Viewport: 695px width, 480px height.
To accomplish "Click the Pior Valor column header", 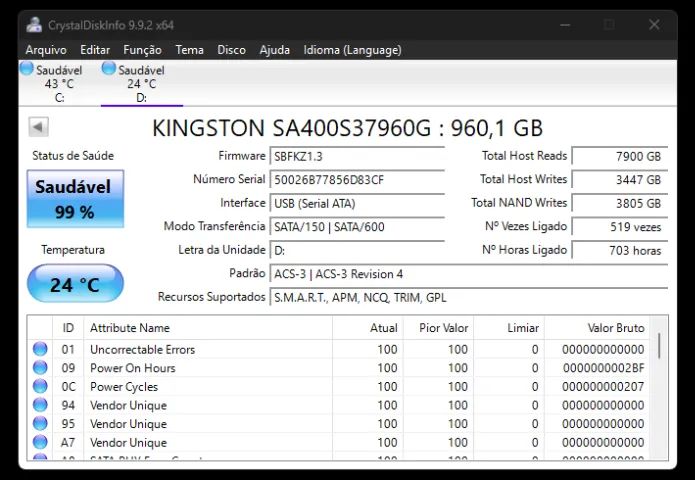I will coord(438,328).
